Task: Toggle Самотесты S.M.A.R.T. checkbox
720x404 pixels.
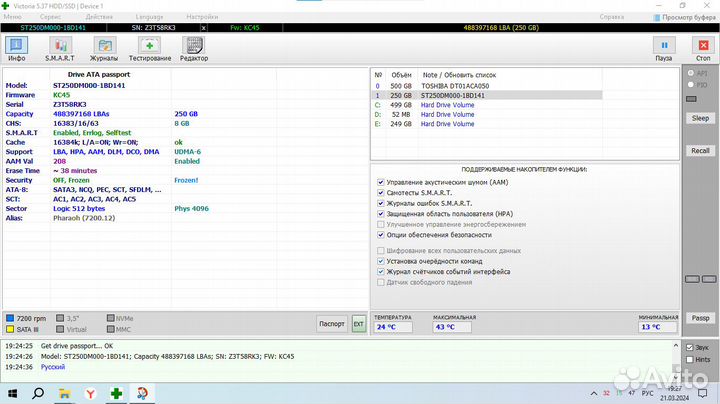Action: pos(381,193)
